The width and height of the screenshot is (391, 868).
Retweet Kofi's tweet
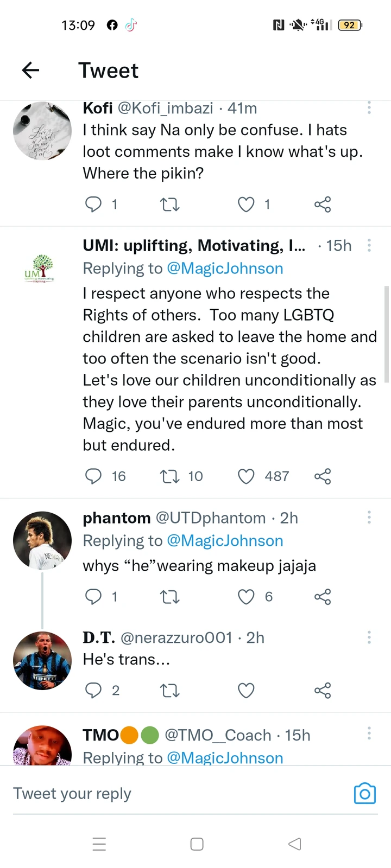[x=169, y=205]
